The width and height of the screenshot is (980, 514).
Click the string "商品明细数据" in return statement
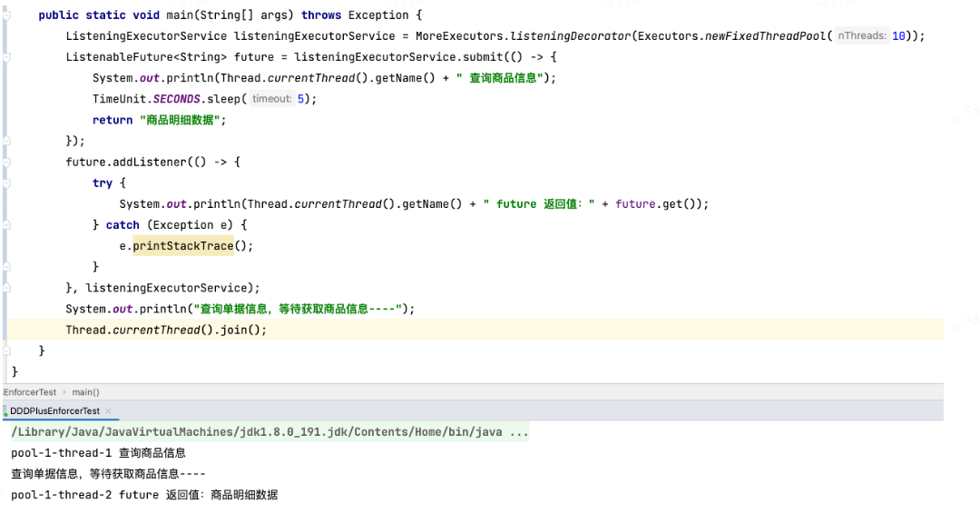(180, 120)
